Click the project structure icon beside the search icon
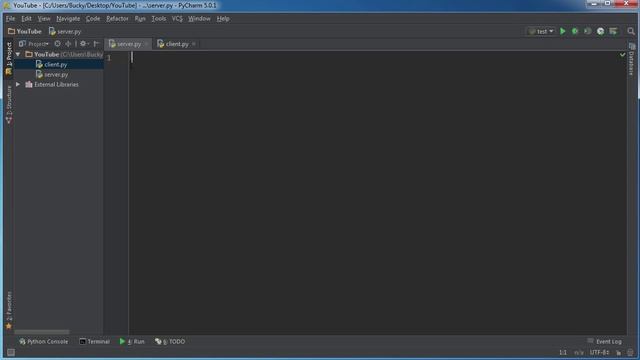640x360 pixels. [x=613, y=31]
